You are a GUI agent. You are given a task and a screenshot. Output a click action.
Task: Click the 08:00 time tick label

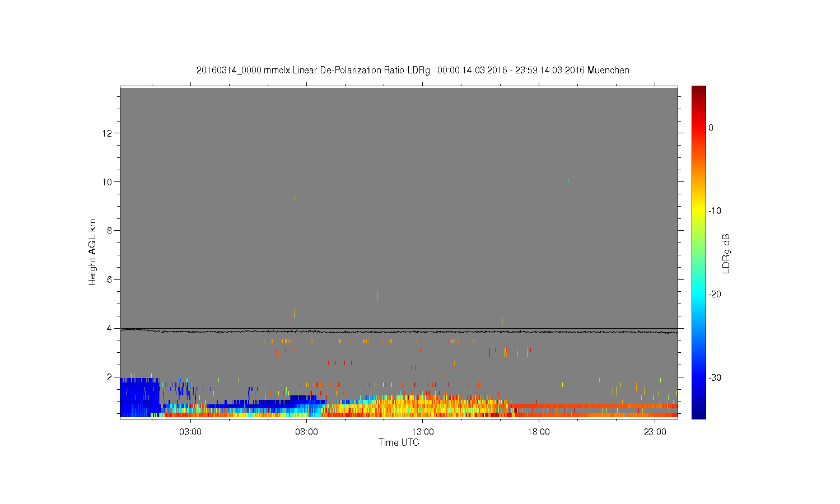[307, 432]
